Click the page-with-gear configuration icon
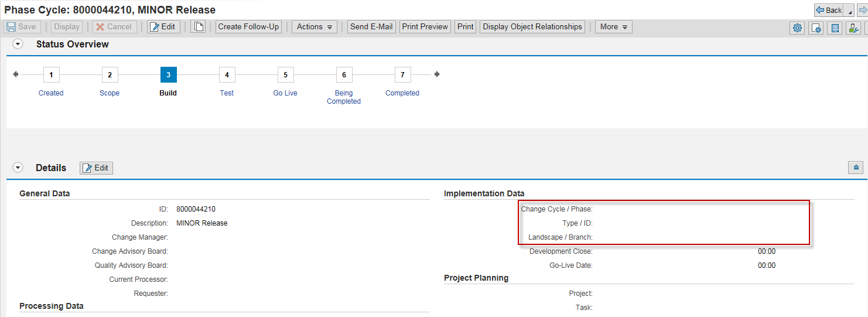This screenshot has width=868, height=317. (x=816, y=28)
